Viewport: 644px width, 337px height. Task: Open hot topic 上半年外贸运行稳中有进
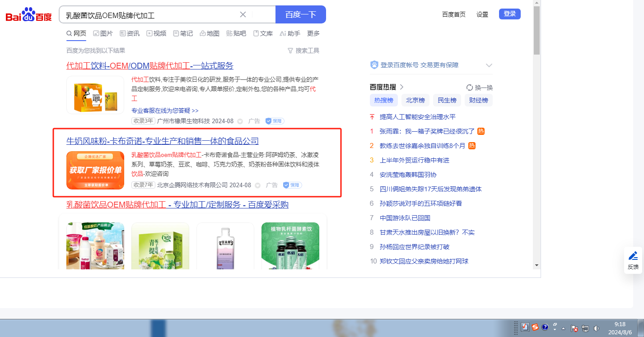click(x=415, y=160)
